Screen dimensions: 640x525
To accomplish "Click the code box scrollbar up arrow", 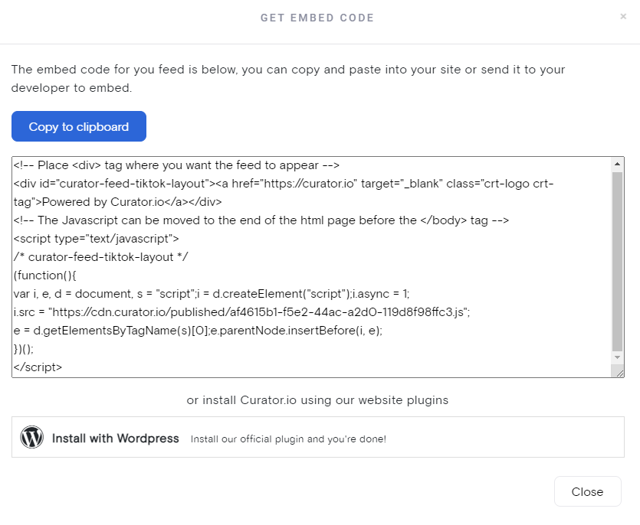I will point(617,164).
